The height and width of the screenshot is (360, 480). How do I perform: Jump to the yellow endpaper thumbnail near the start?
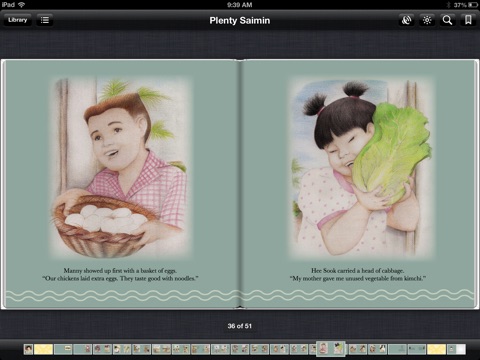[x=43, y=349]
